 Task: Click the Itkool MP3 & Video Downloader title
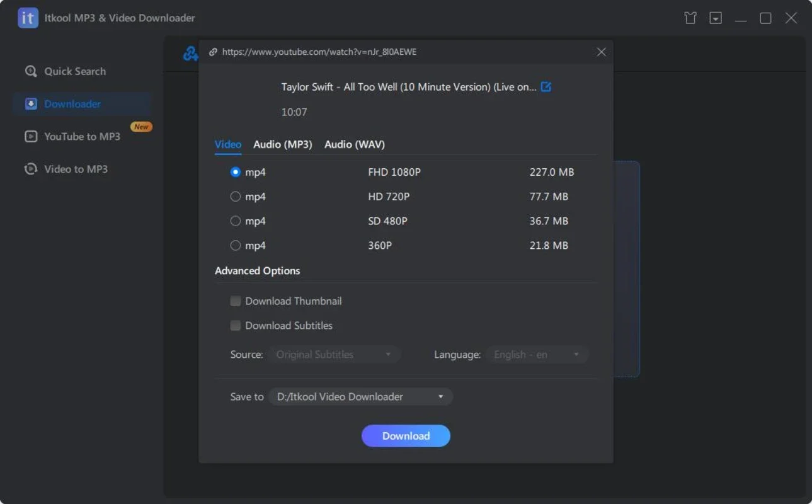tap(120, 18)
